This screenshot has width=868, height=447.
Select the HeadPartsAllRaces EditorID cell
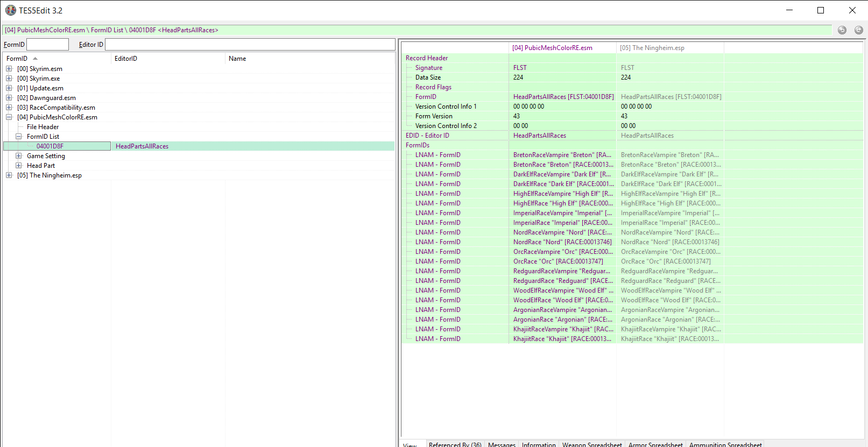pos(142,146)
